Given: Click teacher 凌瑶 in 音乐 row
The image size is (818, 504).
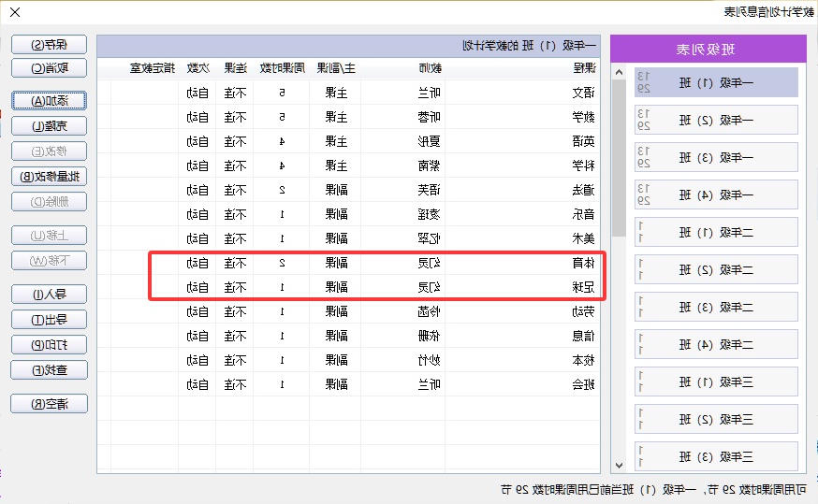Looking at the screenshot, I should coord(430,214).
